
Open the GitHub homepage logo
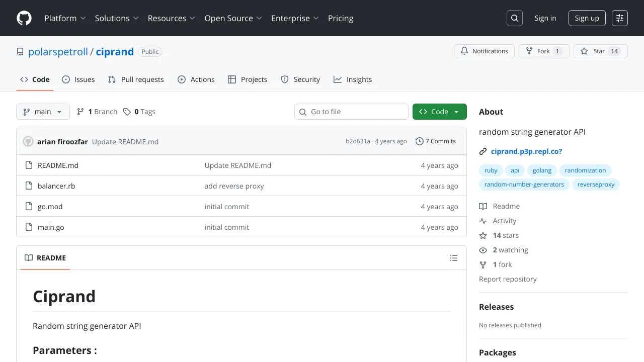coord(24,18)
